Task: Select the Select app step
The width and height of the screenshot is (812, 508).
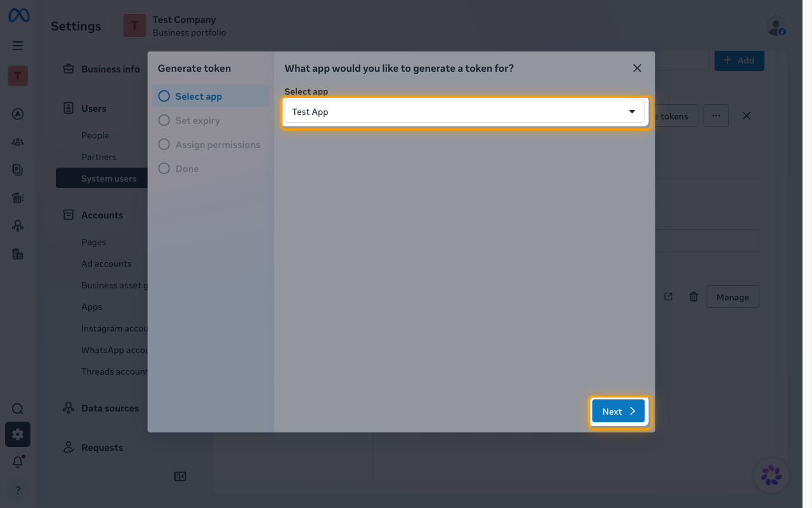Action: (x=211, y=97)
